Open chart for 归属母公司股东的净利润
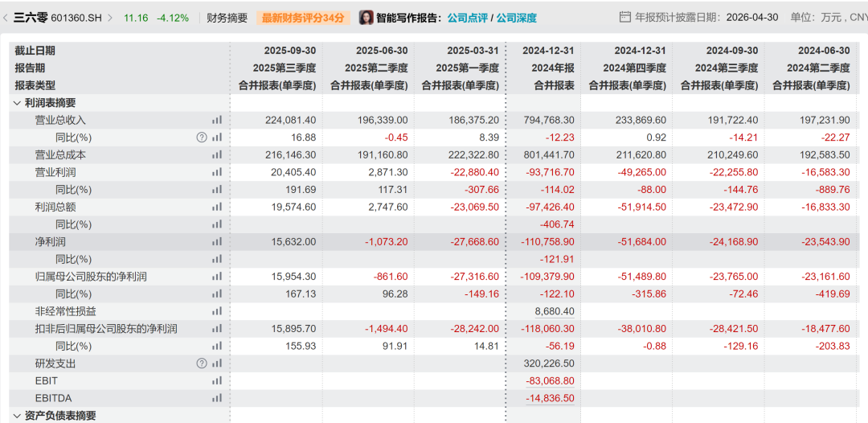Image resolution: width=868 pixels, height=423 pixels. click(217, 277)
